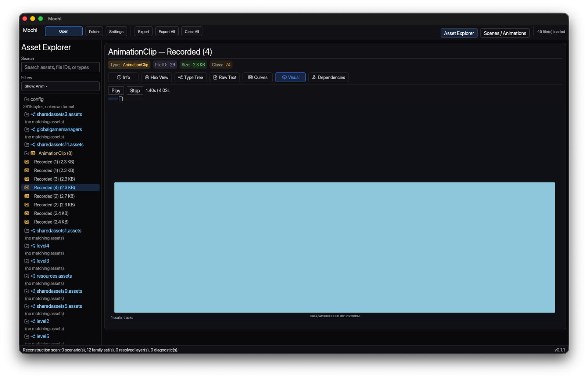Collapse the sharedassets11.assets folder toggle
The width and height of the screenshot is (588, 379).
27,144
